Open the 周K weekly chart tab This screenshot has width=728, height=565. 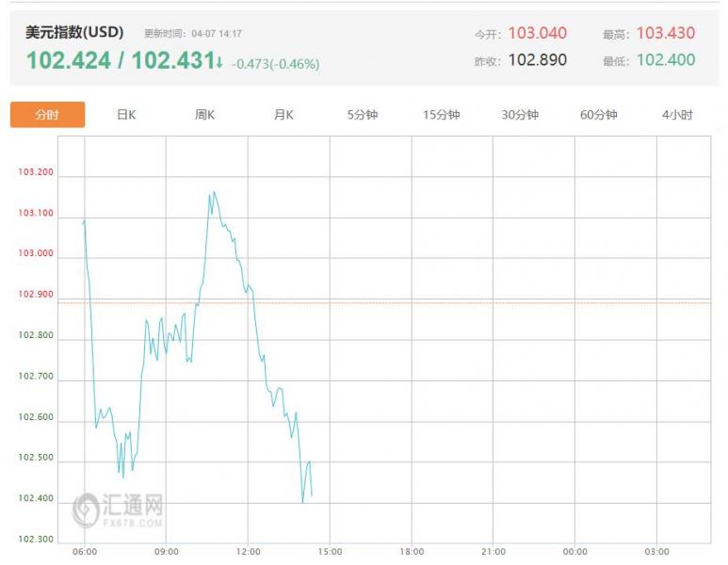[204, 115]
